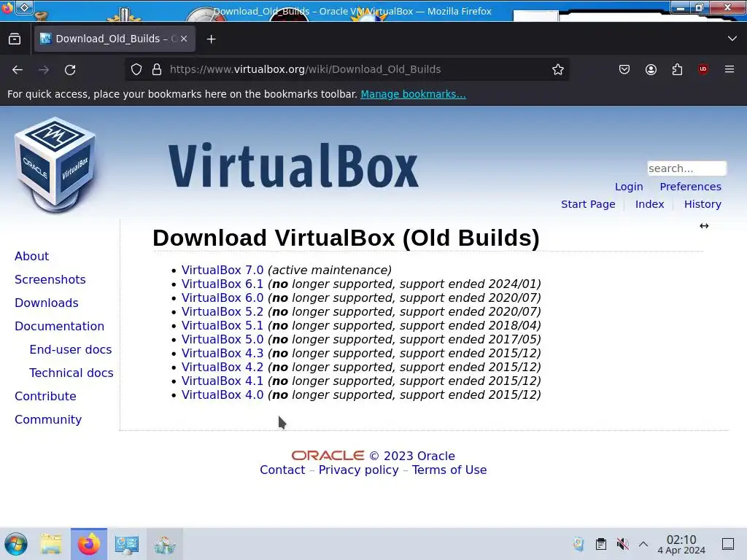Click the muted volume tray icon
Screen dimensions: 747x560
[x=622, y=544]
